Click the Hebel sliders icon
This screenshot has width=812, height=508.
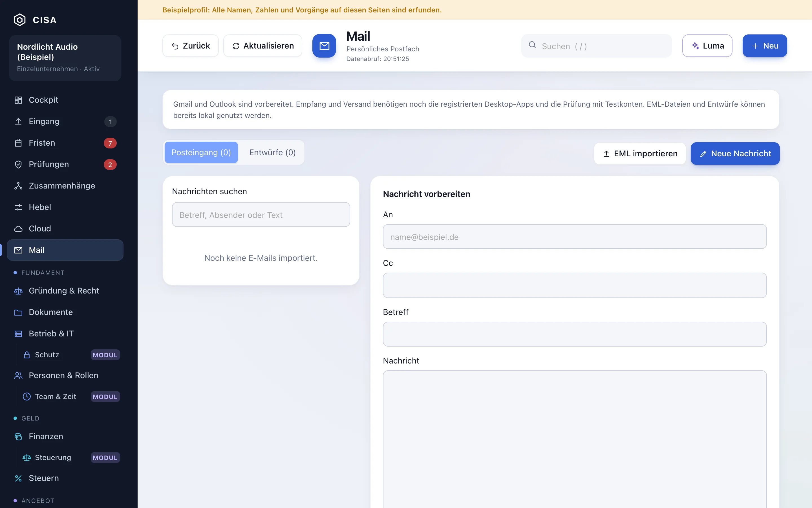coord(18,207)
